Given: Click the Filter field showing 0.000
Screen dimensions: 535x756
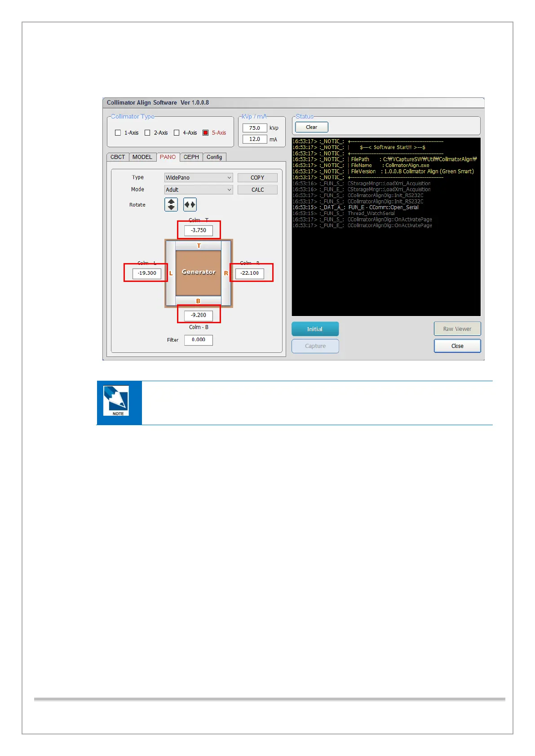Looking at the screenshot, I should pyautogui.click(x=199, y=340).
